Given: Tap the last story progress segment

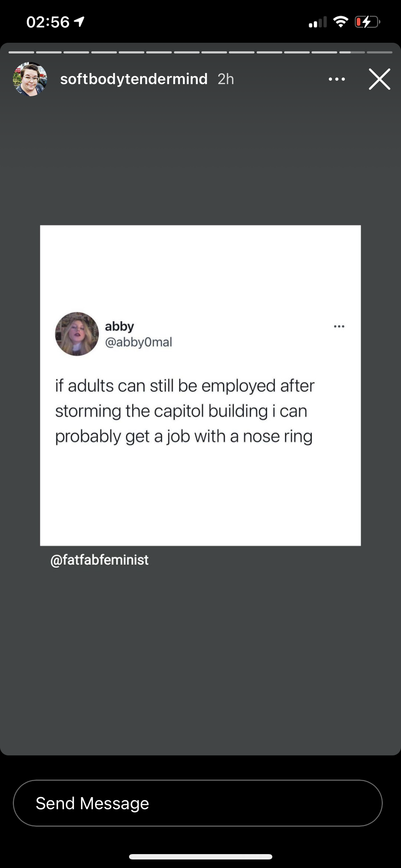Looking at the screenshot, I should pyautogui.click(x=380, y=52).
